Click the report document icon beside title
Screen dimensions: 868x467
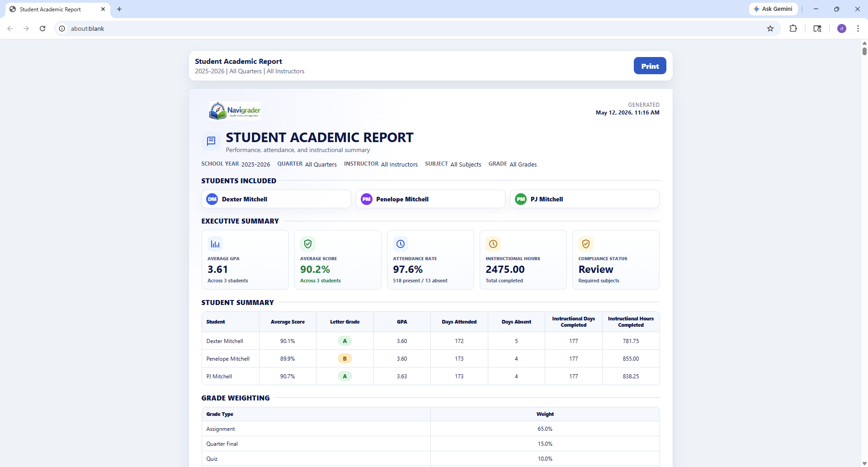[211, 141]
